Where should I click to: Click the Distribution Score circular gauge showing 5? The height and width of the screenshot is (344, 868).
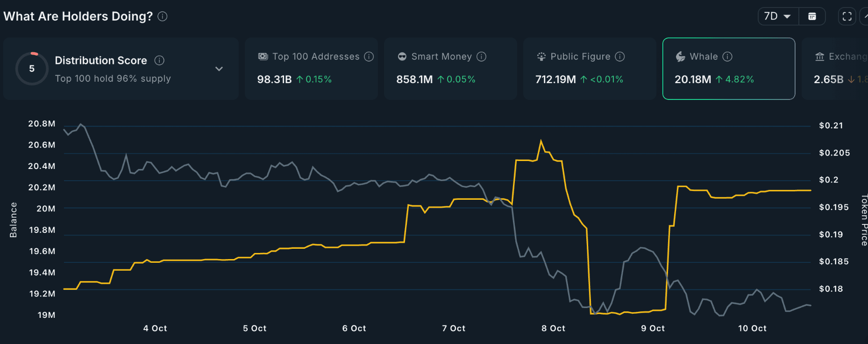32,69
